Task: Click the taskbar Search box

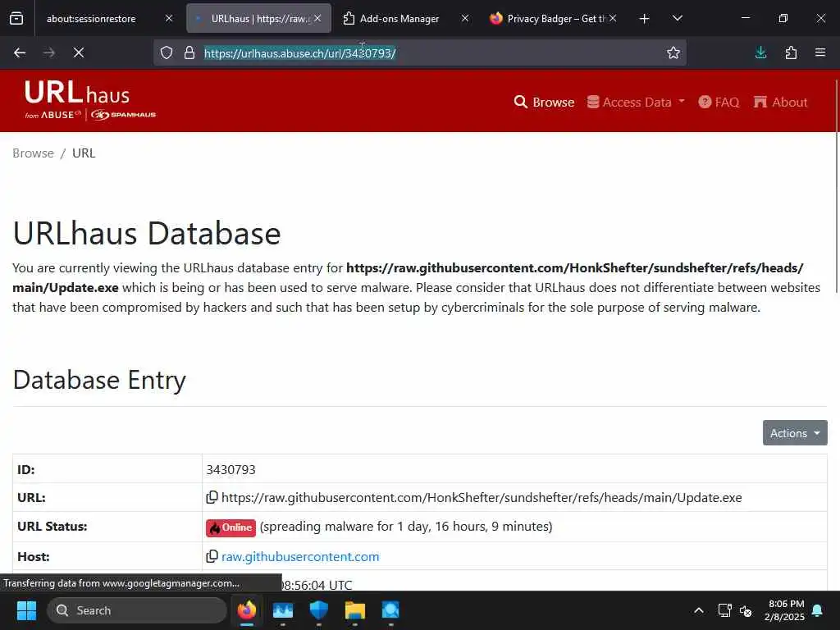Action: [137, 610]
